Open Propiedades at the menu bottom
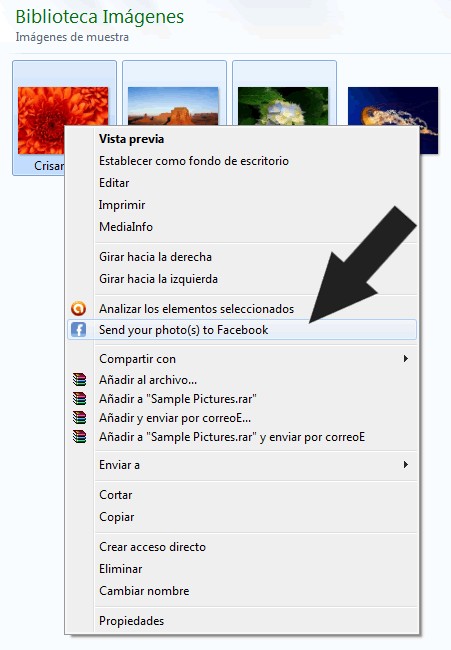 tap(131, 621)
